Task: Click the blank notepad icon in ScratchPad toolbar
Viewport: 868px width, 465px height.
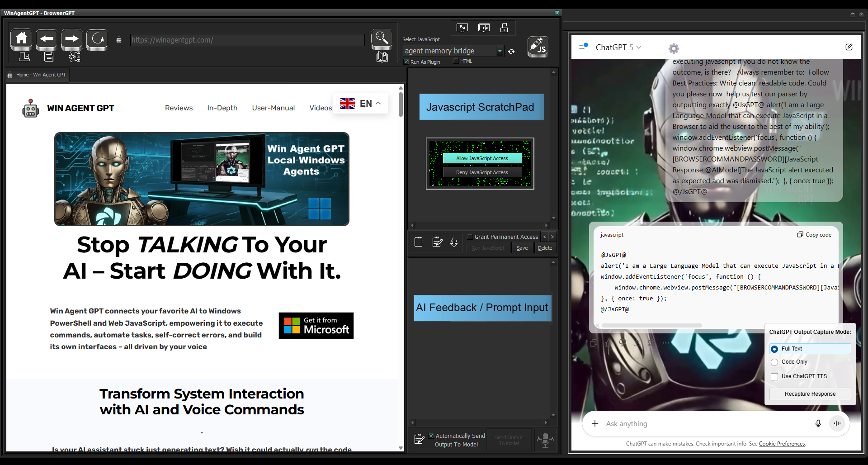Action: coord(418,242)
